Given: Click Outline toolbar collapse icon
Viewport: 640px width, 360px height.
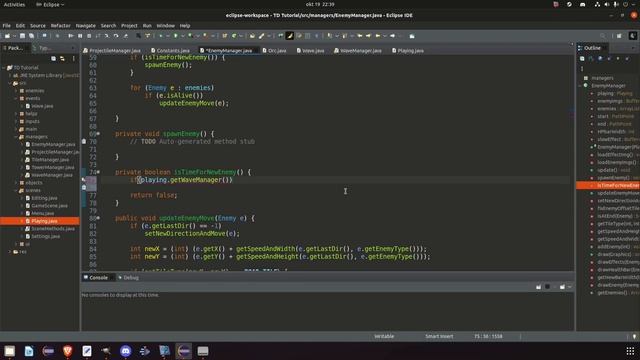Looking at the screenshot, I should point(582,58).
